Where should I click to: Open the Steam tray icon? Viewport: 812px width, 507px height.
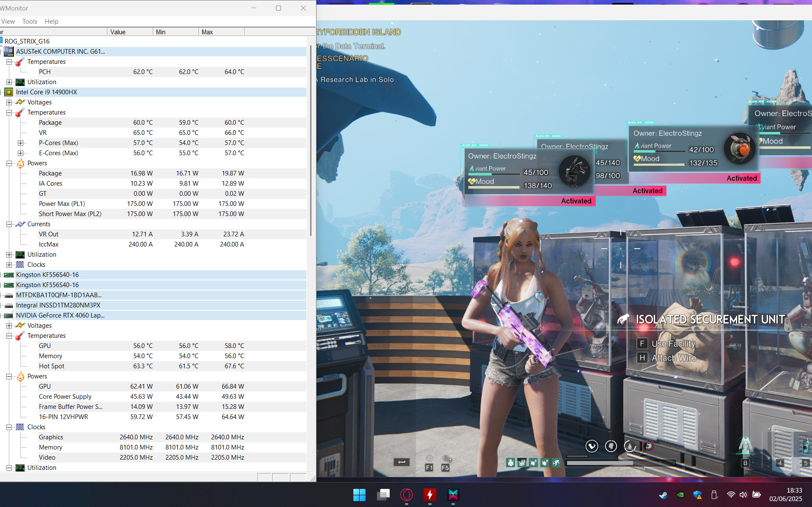pos(663,495)
